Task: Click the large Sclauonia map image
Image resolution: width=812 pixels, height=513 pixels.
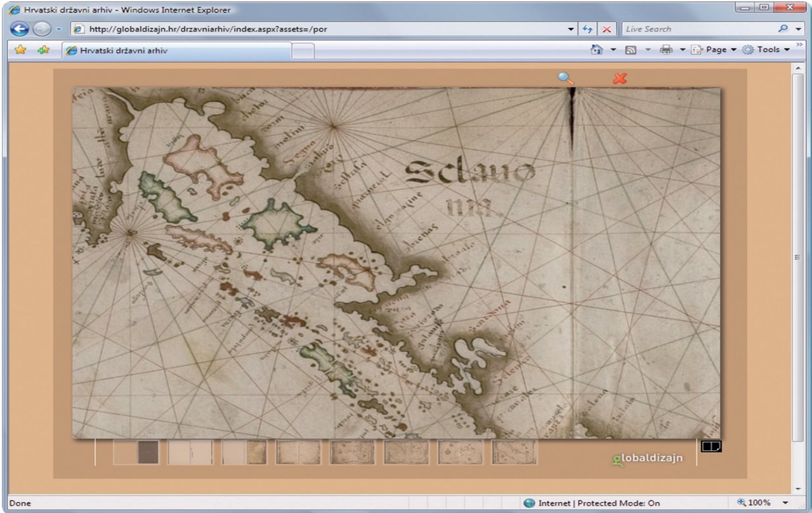Action: pos(396,263)
